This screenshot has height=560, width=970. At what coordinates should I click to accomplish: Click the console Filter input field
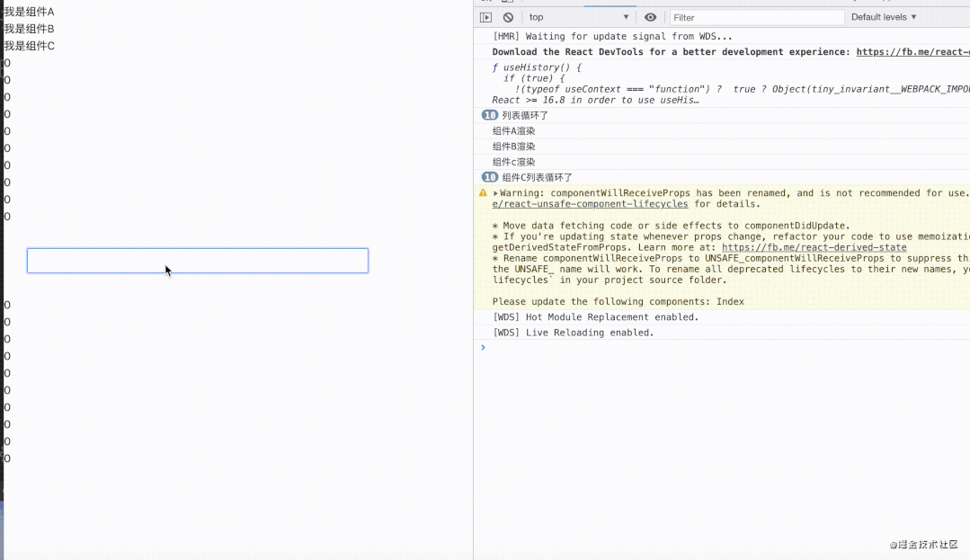click(756, 17)
